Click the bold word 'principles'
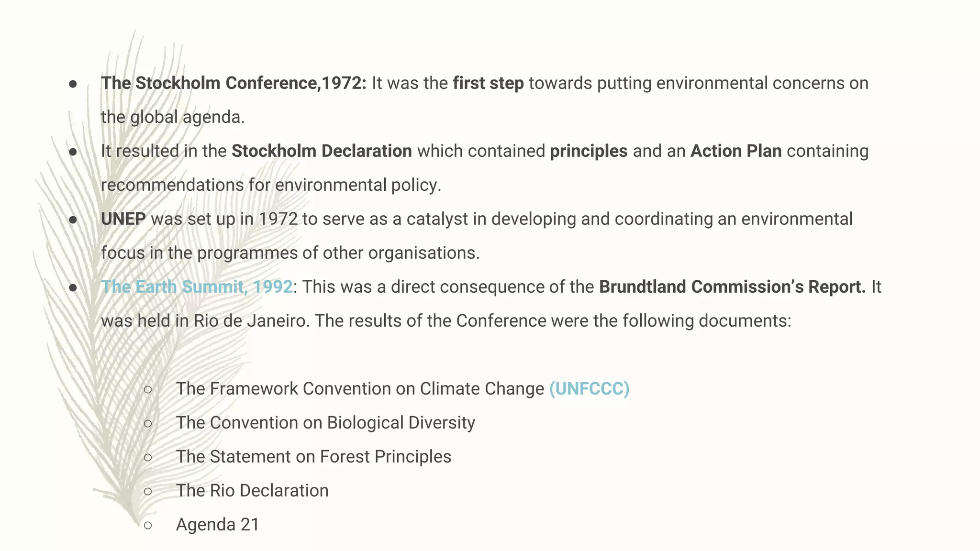This screenshot has width=980, height=551. click(589, 151)
